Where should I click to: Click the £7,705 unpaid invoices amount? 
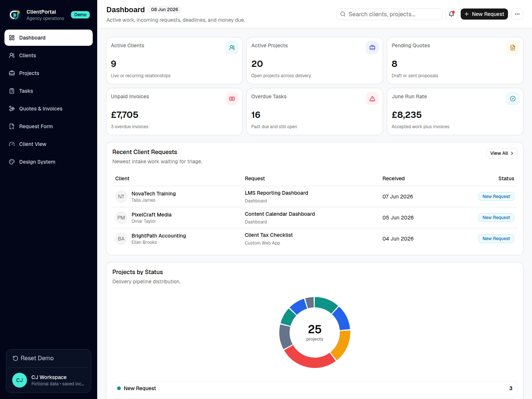[x=125, y=115]
